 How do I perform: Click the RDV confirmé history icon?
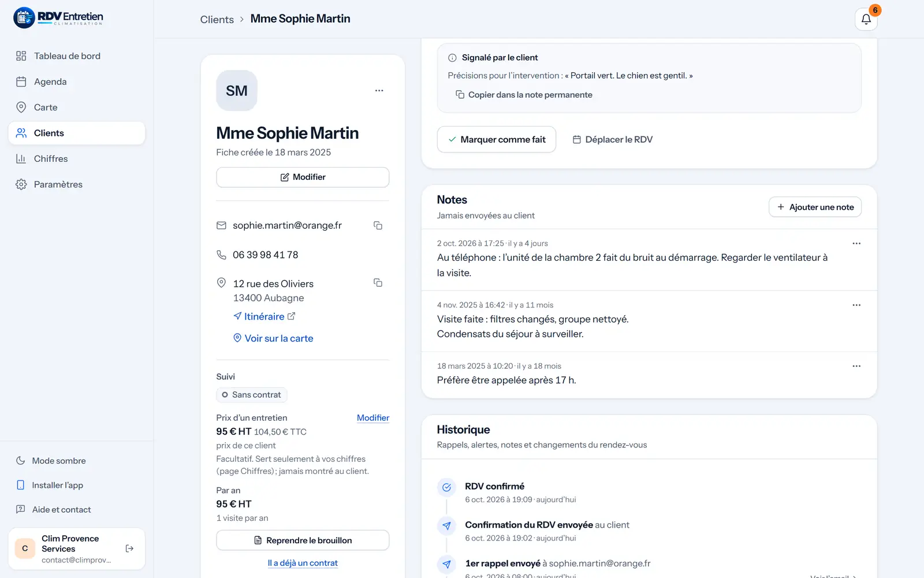[446, 487]
